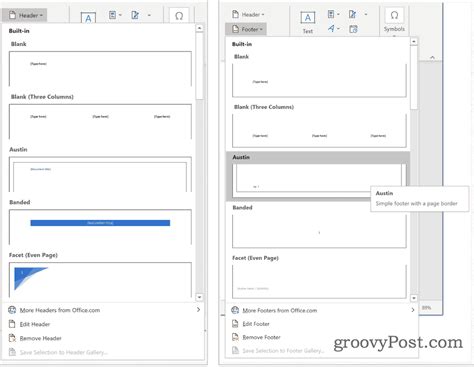
Task: Expand More Headers submenu chevron
Action: pyautogui.click(x=198, y=310)
